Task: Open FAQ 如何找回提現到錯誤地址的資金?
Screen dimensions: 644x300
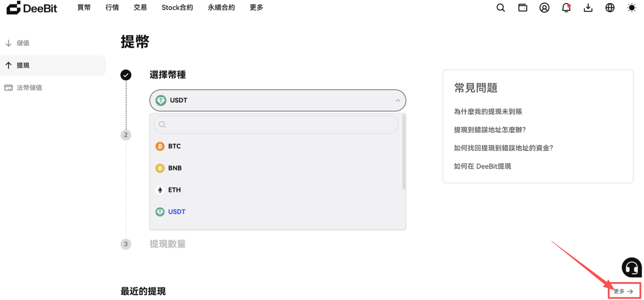Action: point(504,148)
